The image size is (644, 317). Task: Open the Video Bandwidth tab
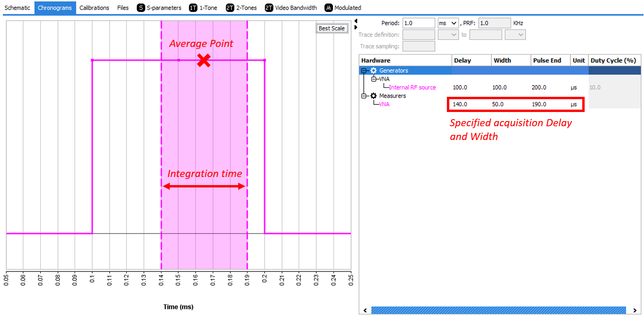tap(291, 8)
